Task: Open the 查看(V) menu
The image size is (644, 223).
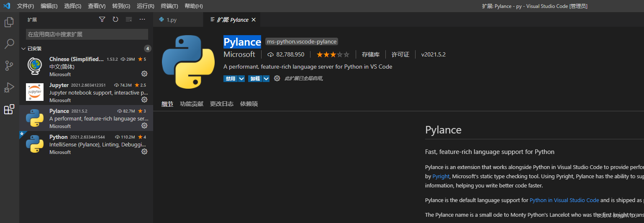Action: pyautogui.click(x=97, y=6)
